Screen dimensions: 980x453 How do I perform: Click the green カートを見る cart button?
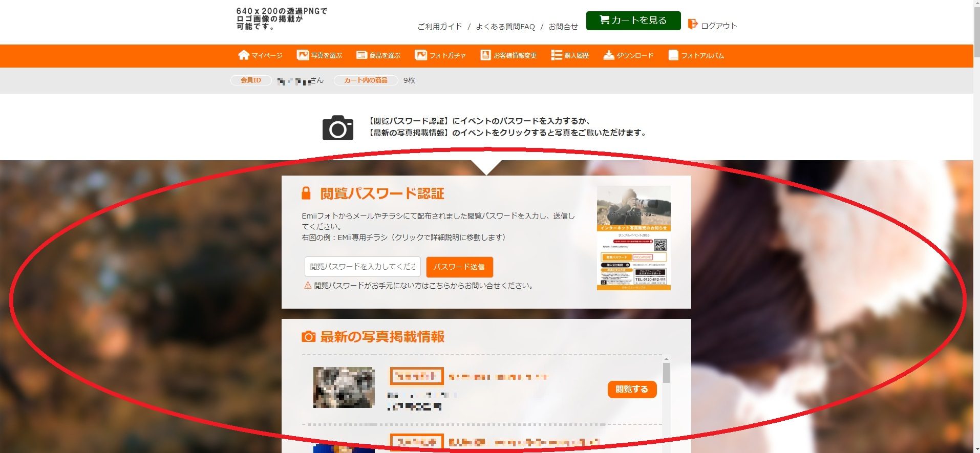[633, 20]
